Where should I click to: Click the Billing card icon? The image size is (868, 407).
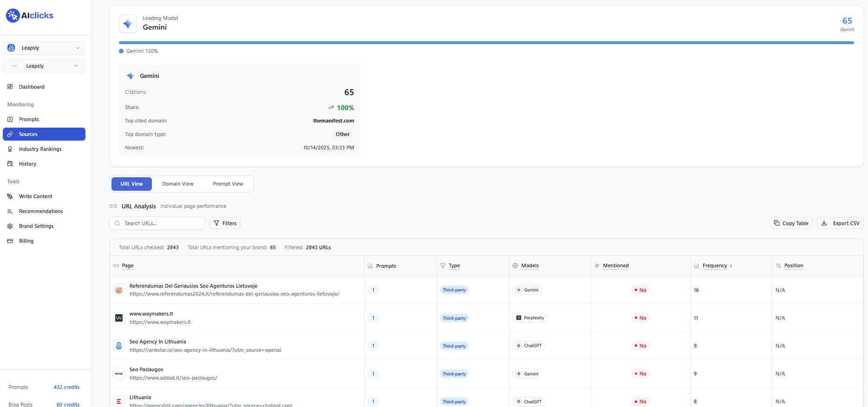pyautogui.click(x=10, y=241)
